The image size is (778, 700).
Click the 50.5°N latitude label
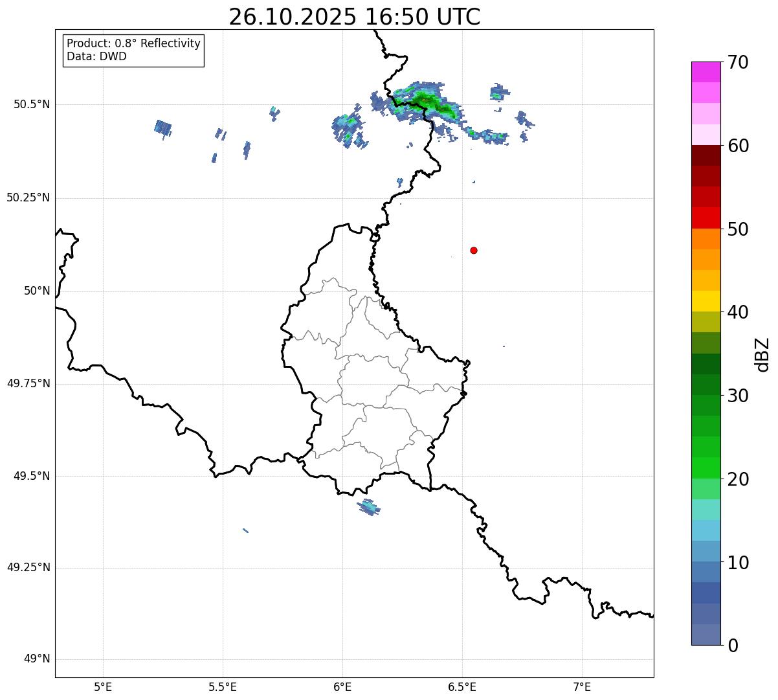pos(32,104)
